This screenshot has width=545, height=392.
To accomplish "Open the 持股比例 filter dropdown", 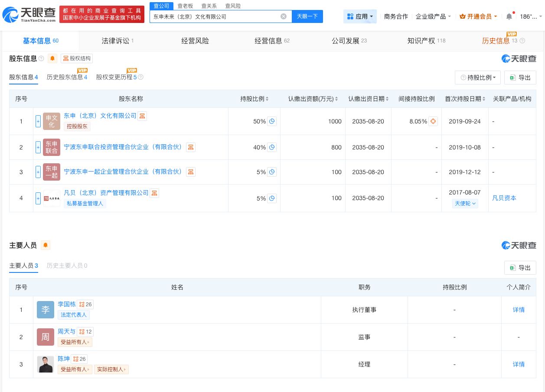I will (478, 78).
